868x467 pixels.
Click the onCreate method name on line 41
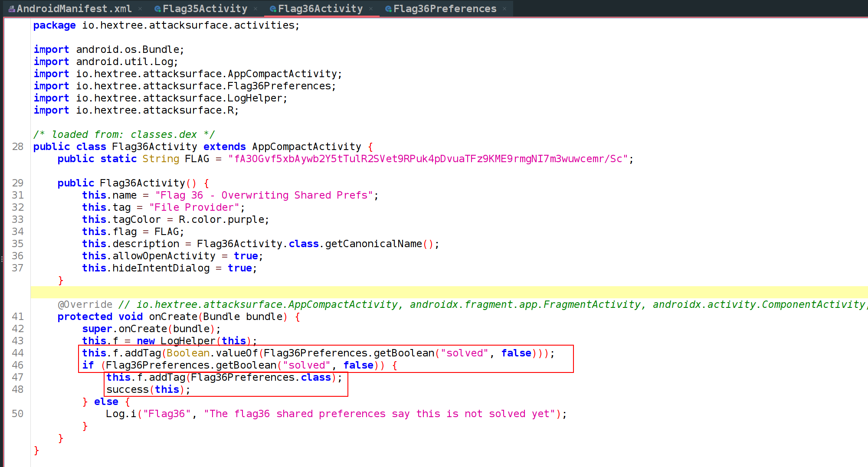pos(173,317)
